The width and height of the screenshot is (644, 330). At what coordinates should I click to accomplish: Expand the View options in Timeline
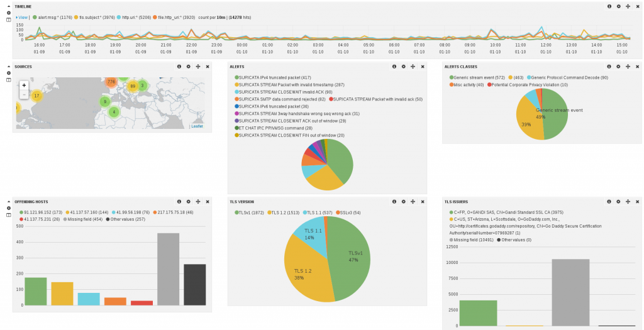[x=22, y=18]
